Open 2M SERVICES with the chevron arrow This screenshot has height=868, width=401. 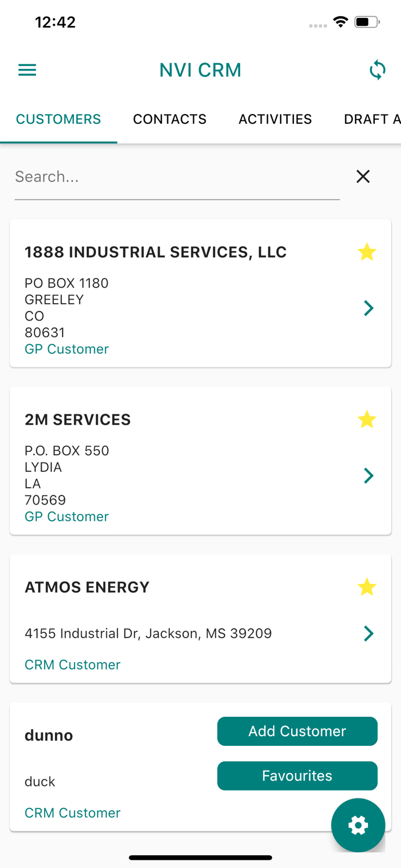point(369,476)
